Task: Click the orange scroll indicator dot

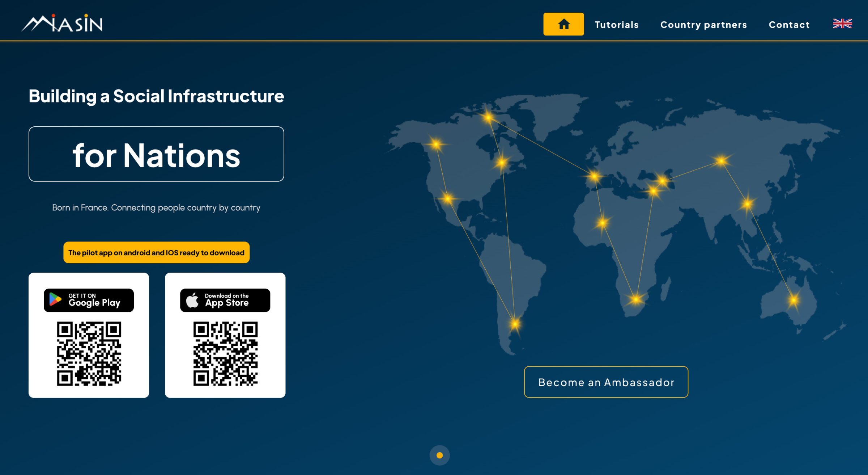Action: click(x=439, y=455)
